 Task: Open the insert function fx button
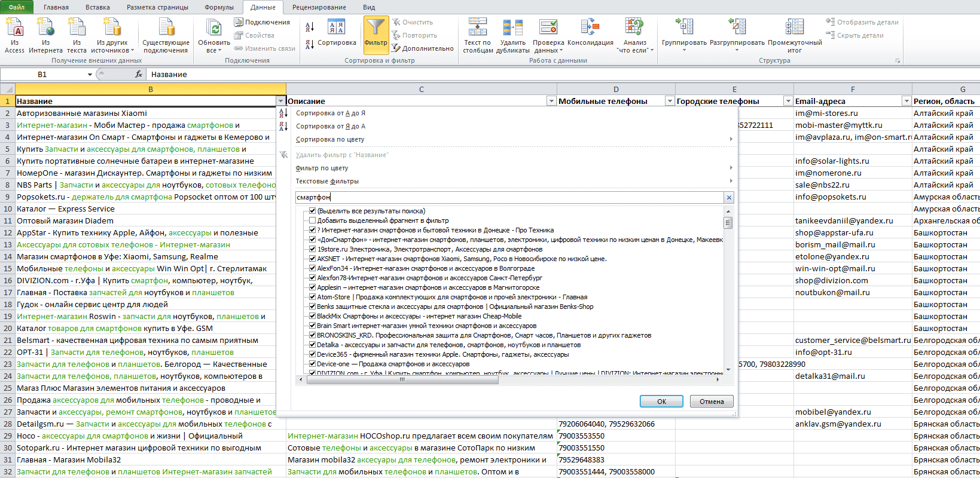pos(139,74)
